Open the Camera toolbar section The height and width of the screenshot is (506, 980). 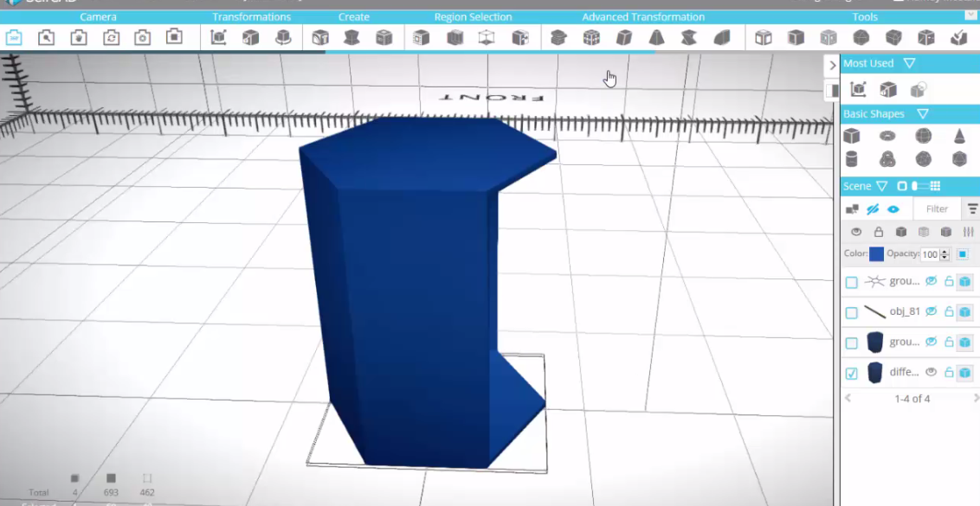pos(98,17)
